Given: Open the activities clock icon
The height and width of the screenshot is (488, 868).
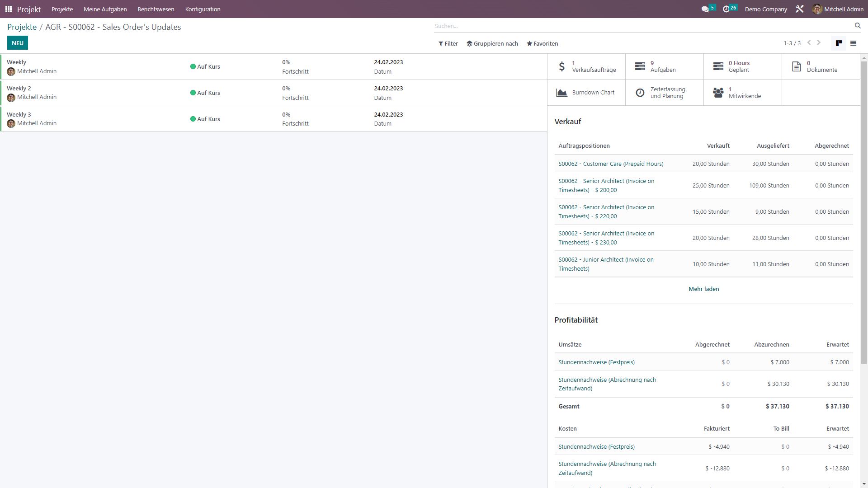Looking at the screenshot, I should pos(726,9).
